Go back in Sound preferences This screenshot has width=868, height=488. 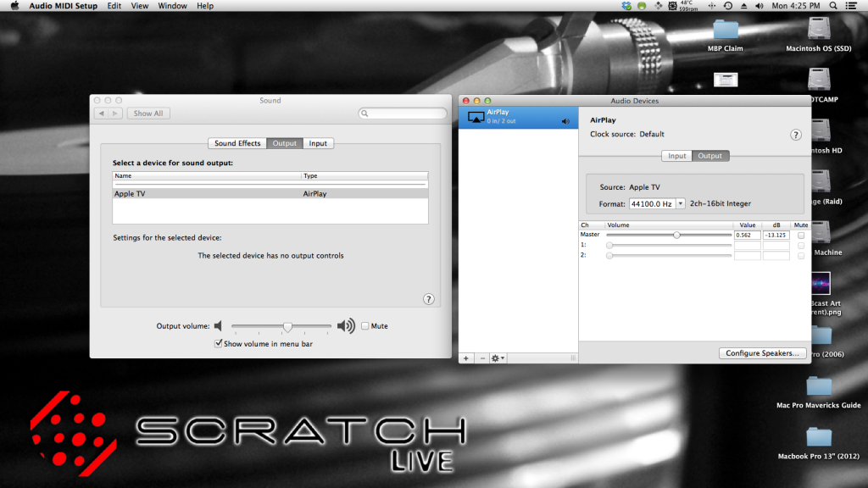click(102, 114)
